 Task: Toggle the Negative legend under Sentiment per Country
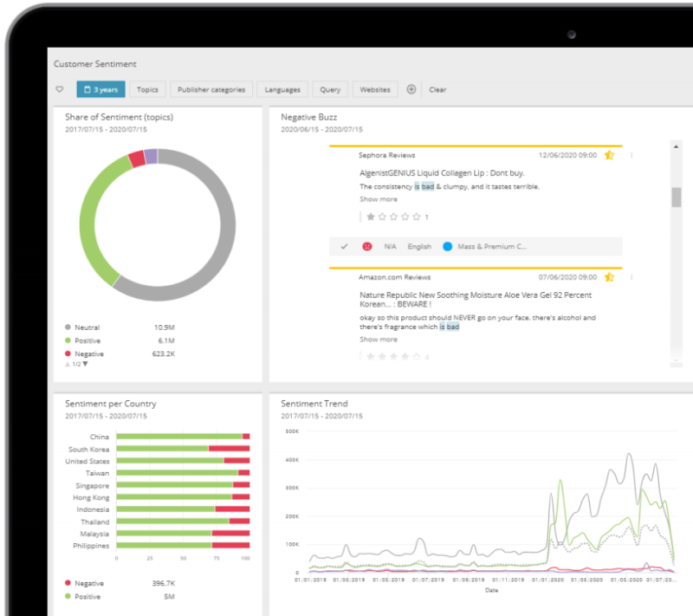84,583
